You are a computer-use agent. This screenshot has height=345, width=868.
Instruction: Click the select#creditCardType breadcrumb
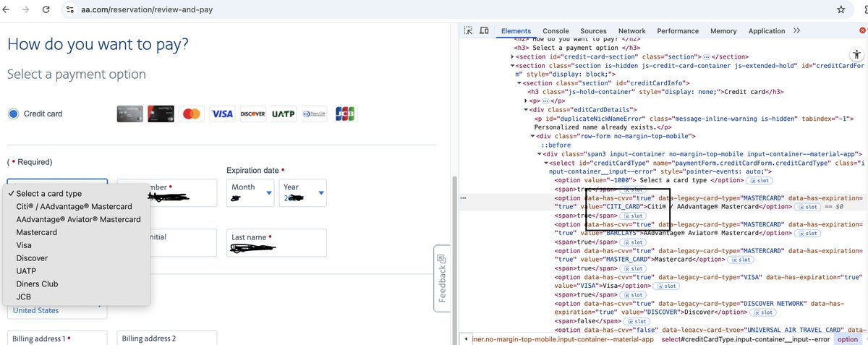(744, 339)
